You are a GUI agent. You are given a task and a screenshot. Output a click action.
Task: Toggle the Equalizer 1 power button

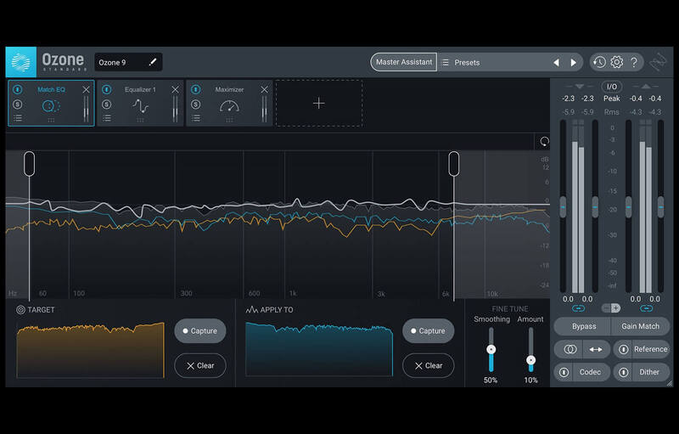click(x=107, y=89)
